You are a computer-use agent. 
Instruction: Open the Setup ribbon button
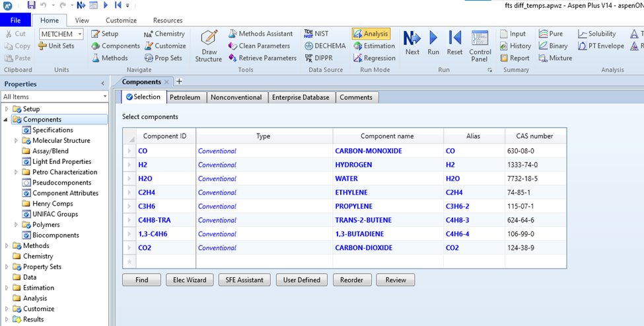point(105,34)
